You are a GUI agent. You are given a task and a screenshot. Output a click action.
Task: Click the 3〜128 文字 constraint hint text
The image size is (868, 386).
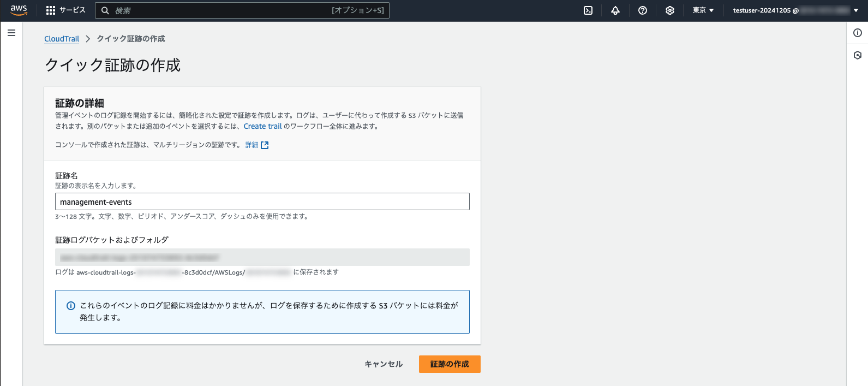pos(183,216)
